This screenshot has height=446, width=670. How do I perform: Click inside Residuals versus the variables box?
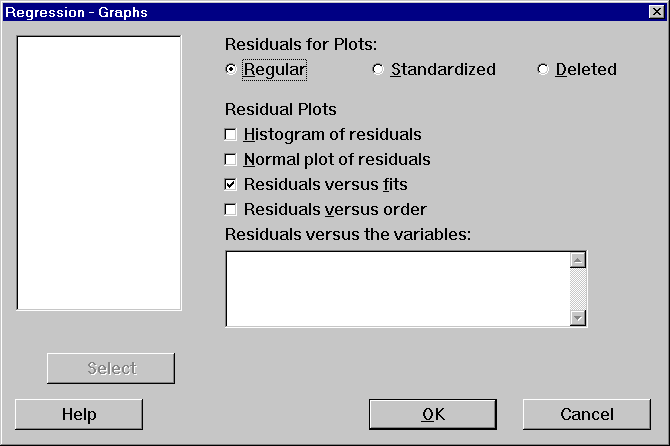pos(398,289)
